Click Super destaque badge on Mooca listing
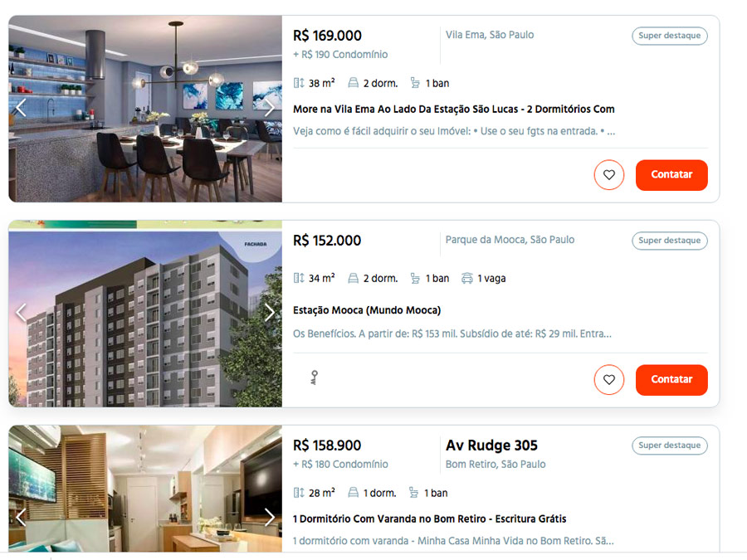 [669, 241]
